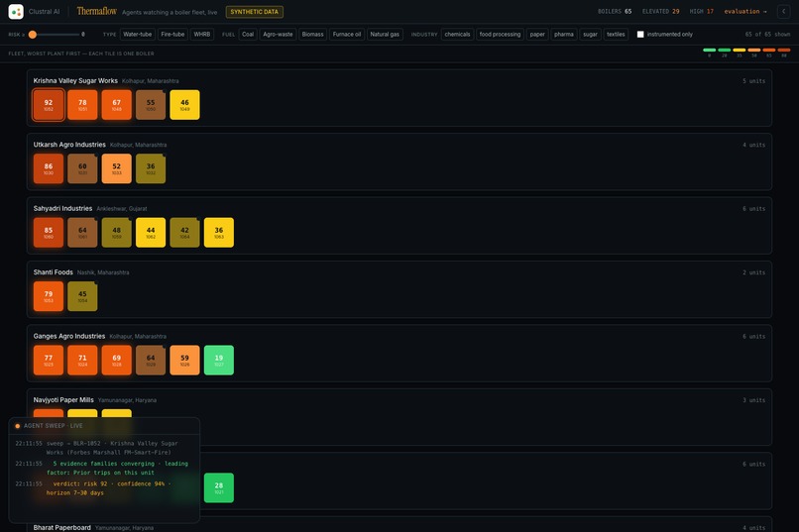799x532 pixels.
Task: Toggle the WHRB type filter
Action: click(x=202, y=34)
